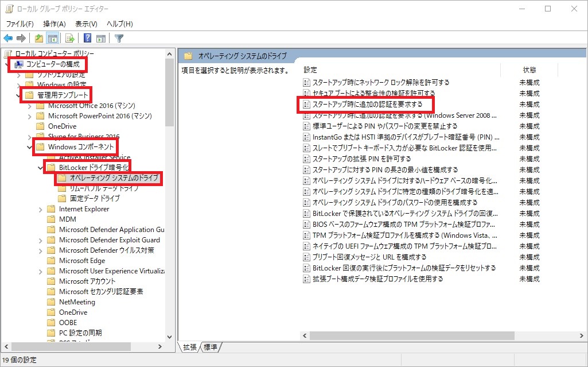This screenshot has width=588, height=367.
Task: Select 標準ユーザーによる PIN やパスワードの変更を禁止する
Action: (385, 126)
